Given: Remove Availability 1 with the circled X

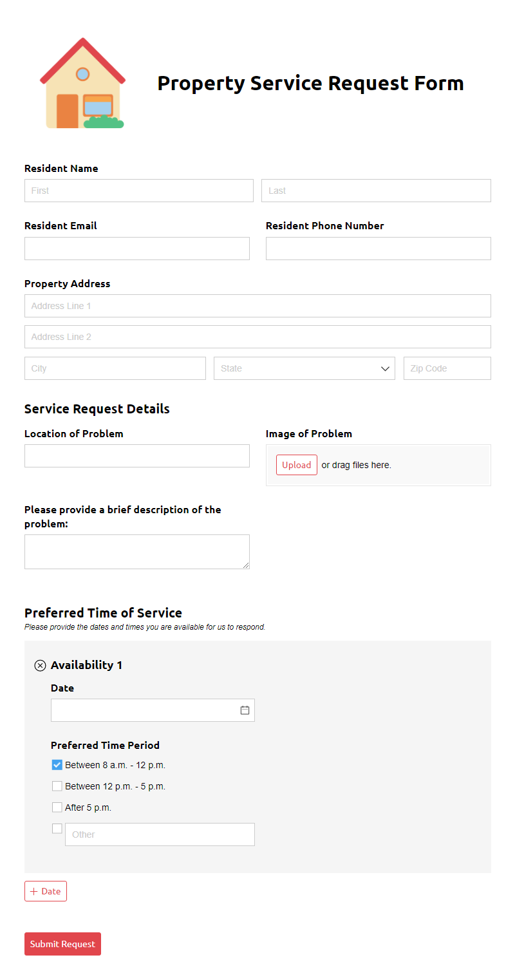Looking at the screenshot, I should pos(40,666).
